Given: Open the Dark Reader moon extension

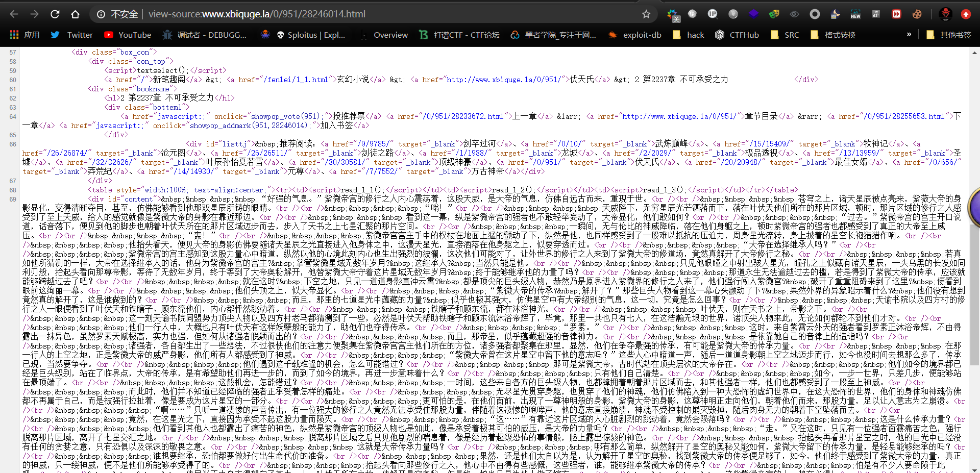Looking at the screenshot, I should click(x=835, y=14).
